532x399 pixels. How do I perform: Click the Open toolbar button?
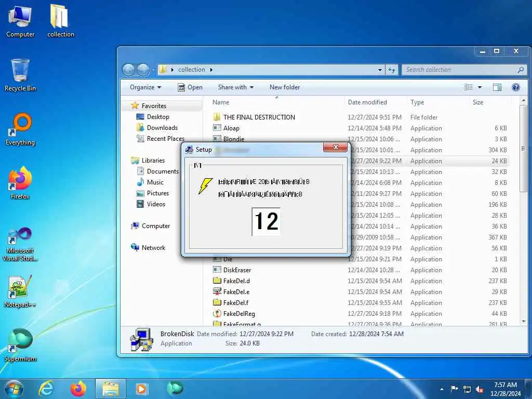point(190,87)
